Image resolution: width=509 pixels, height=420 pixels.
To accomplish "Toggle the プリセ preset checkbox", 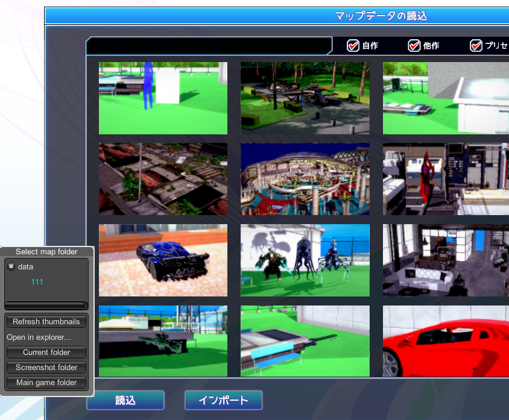I will [x=476, y=46].
